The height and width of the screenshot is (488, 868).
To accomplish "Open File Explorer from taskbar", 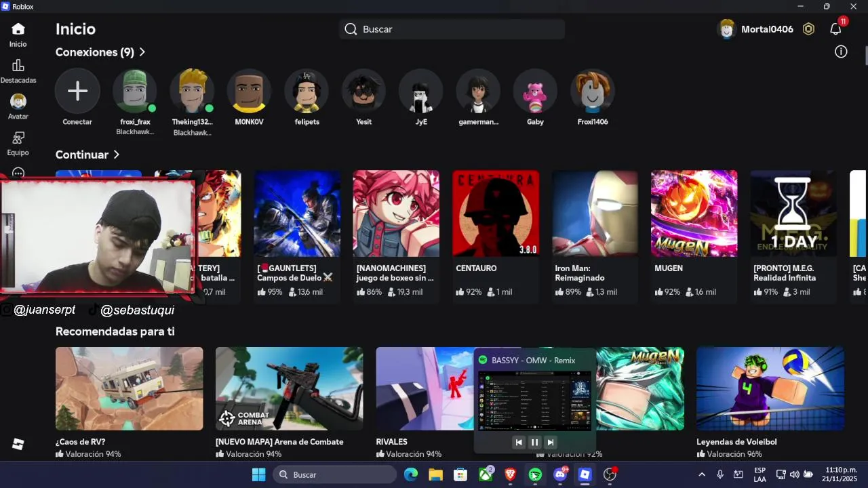I will click(435, 474).
